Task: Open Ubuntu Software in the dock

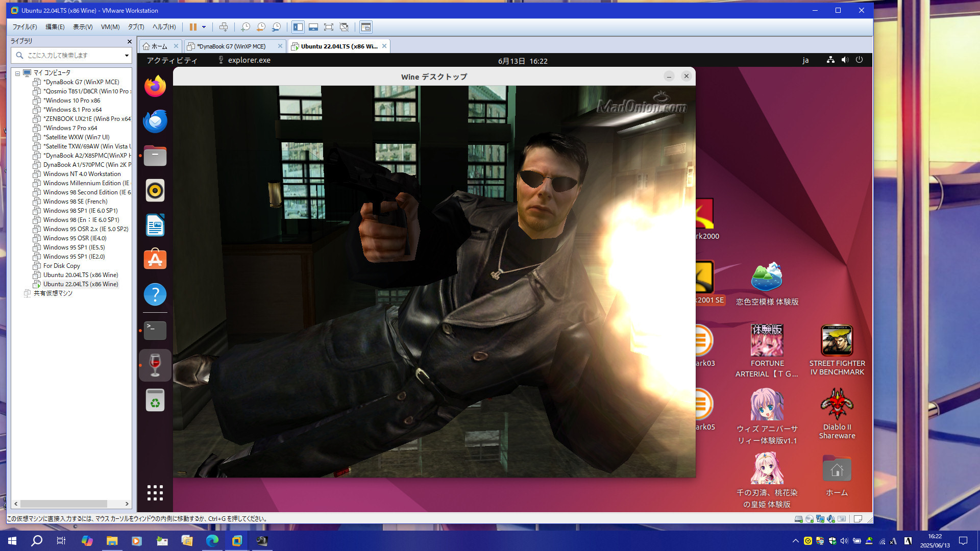Action: pyautogui.click(x=155, y=260)
